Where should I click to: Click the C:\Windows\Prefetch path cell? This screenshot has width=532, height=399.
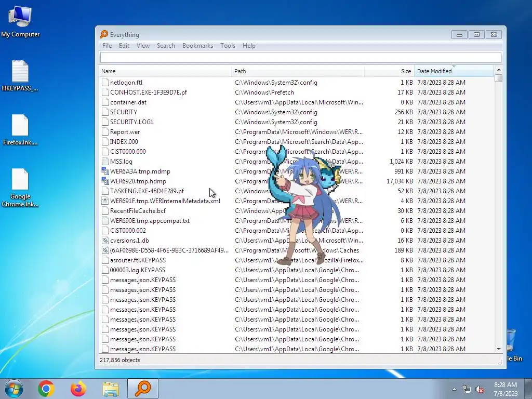coord(264,92)
